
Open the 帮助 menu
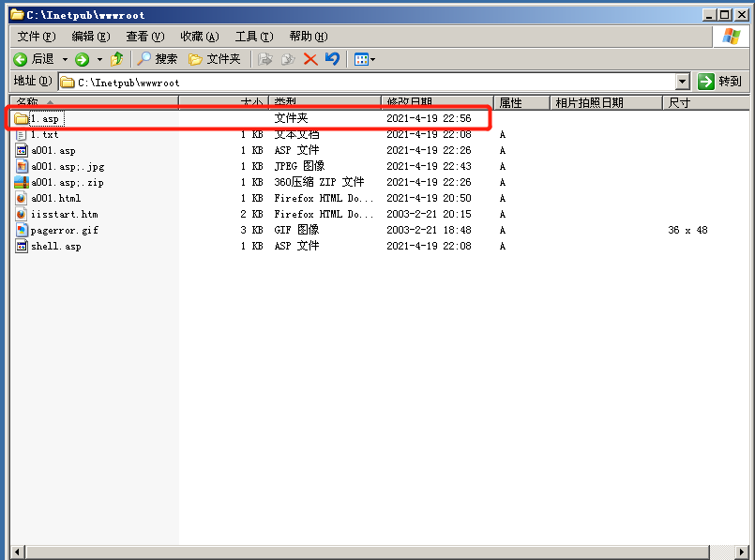[309, 37]
